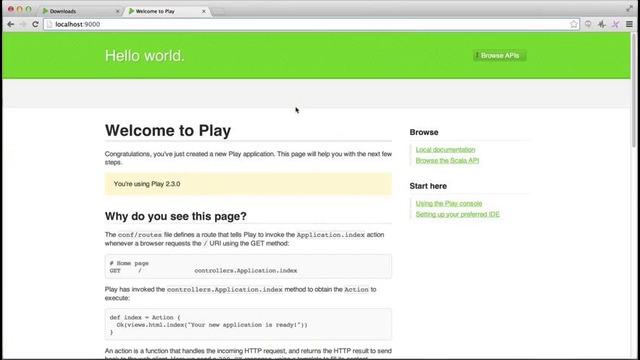Click the You're using Play 2.3.0 notice
The image size is (640, 360).
(x=248, y=184)
